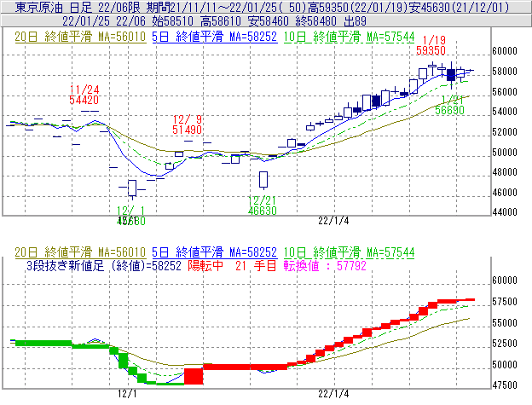Image resolution: width=532 pixels, height=405 pixels.
Task: Select the 終58480 close value in header
Action: tap(315, 21)
